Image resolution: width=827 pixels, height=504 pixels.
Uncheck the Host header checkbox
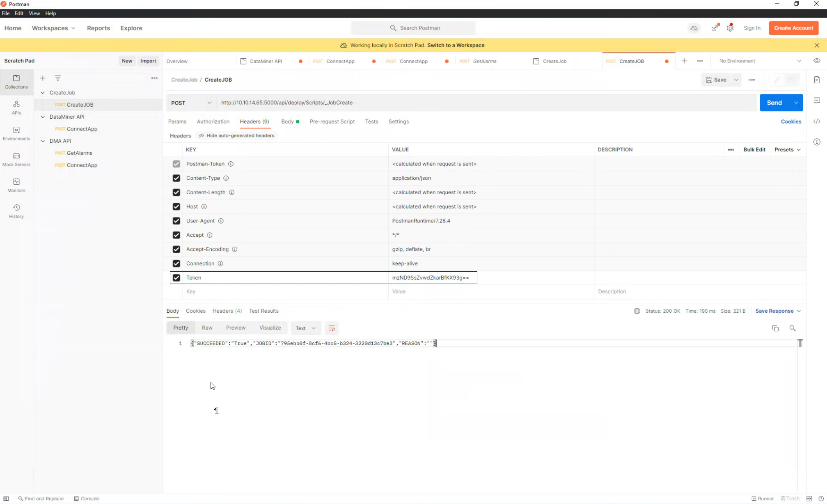[x=176, y=206]
